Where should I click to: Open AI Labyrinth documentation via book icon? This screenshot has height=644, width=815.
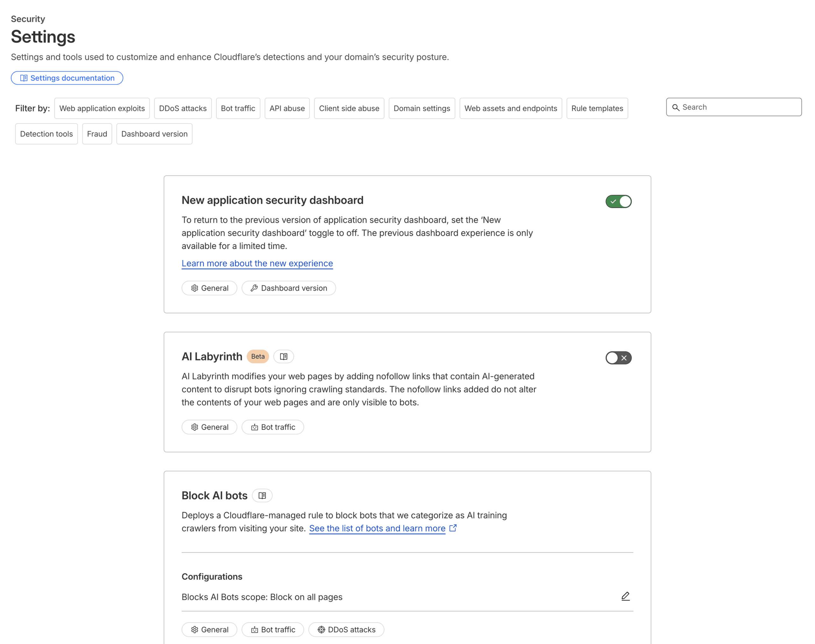coord(283,356)
